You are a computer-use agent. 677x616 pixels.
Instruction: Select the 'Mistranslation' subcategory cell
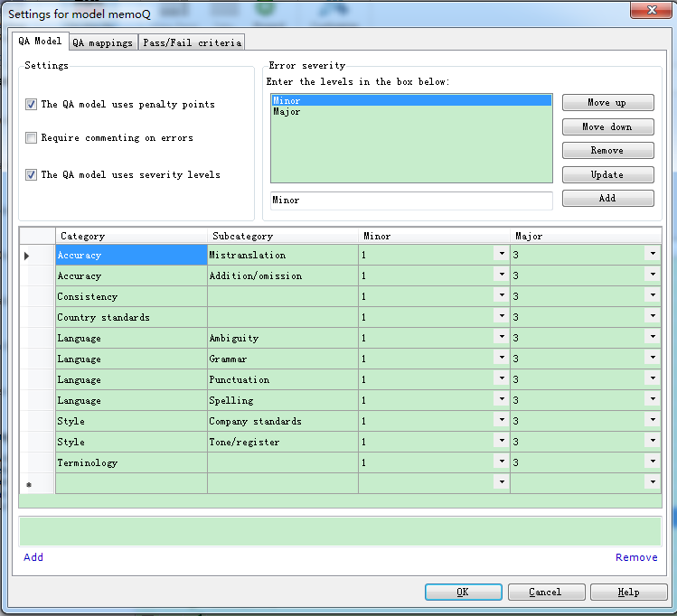(x=283, y=255)
